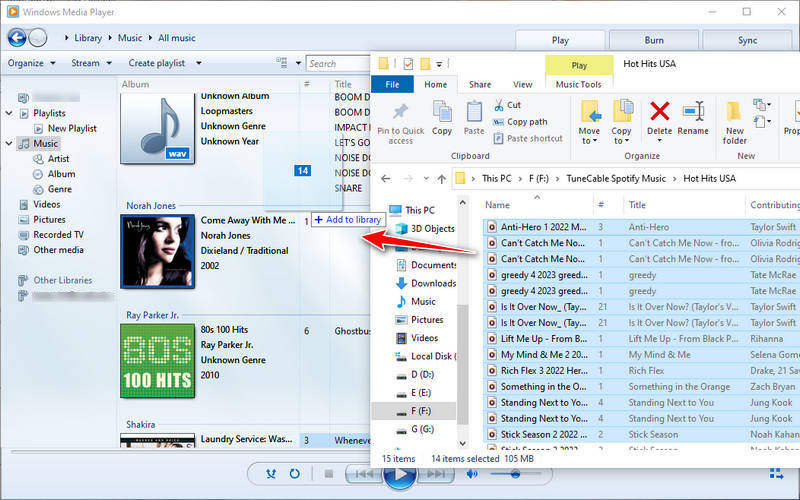
Task: Click Norah Jones album cover thumbnail
Action: 157,251
